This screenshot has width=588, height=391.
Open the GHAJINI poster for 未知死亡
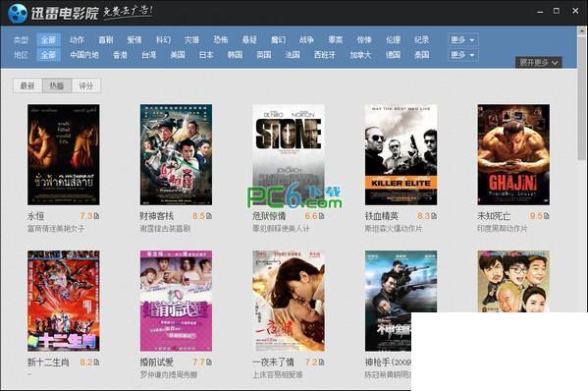513,154
